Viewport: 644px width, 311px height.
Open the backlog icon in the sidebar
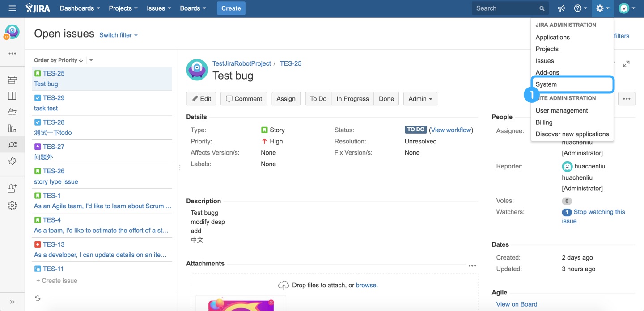(12, 80)
